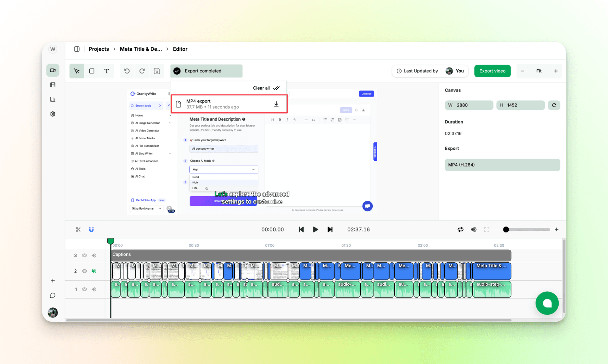
Task: Toggle the magnet snapping icon
Action: pyautogui.click(x=91, y=229)
